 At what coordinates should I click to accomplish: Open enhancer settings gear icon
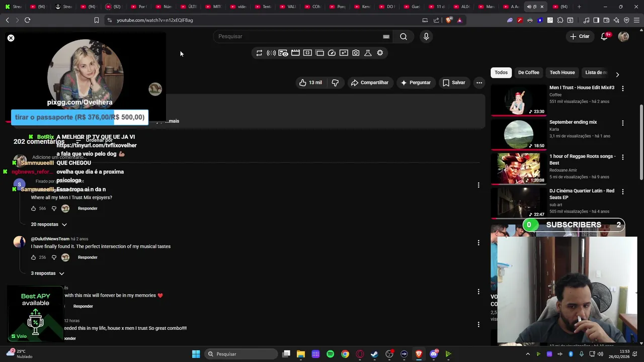click(x=380, y=53)
